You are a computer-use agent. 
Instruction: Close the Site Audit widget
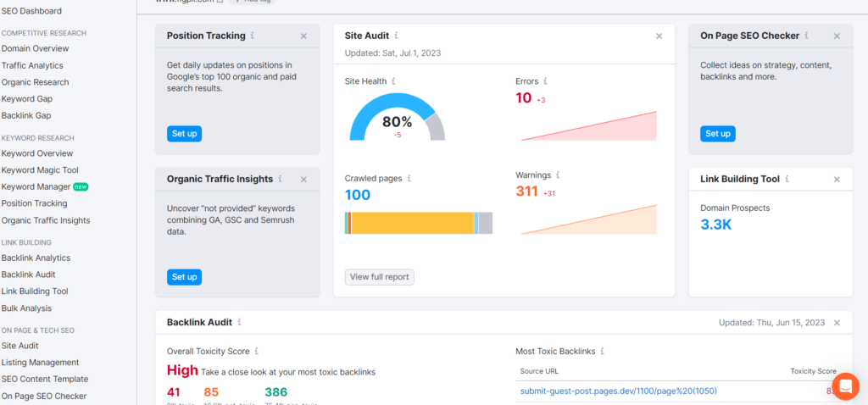coord(659,36)
